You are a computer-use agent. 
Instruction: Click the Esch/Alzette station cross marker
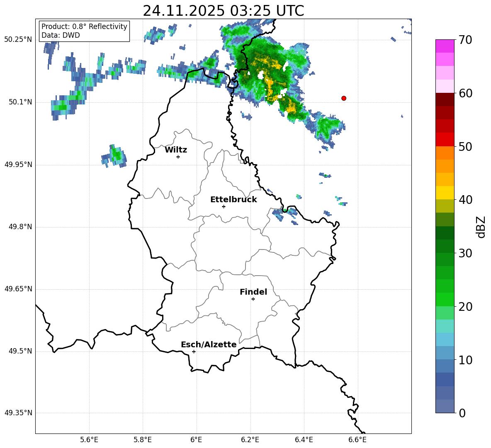tap(194, 351)
